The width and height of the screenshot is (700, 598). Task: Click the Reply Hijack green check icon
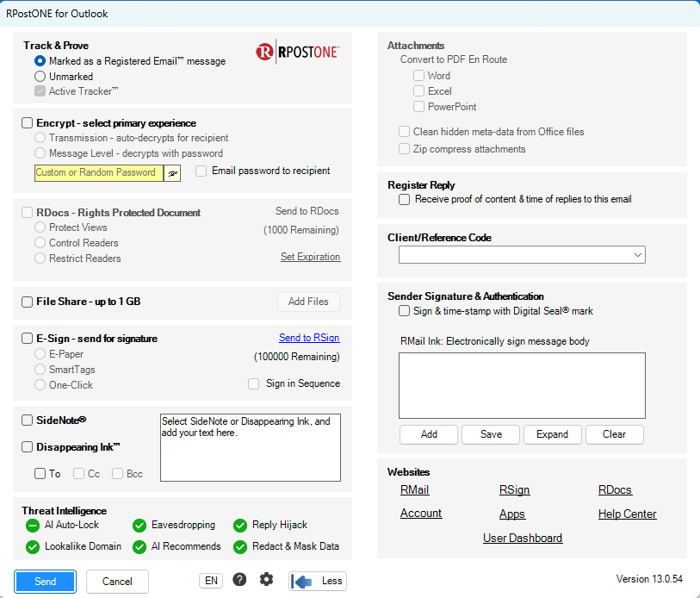pos(240,526)
